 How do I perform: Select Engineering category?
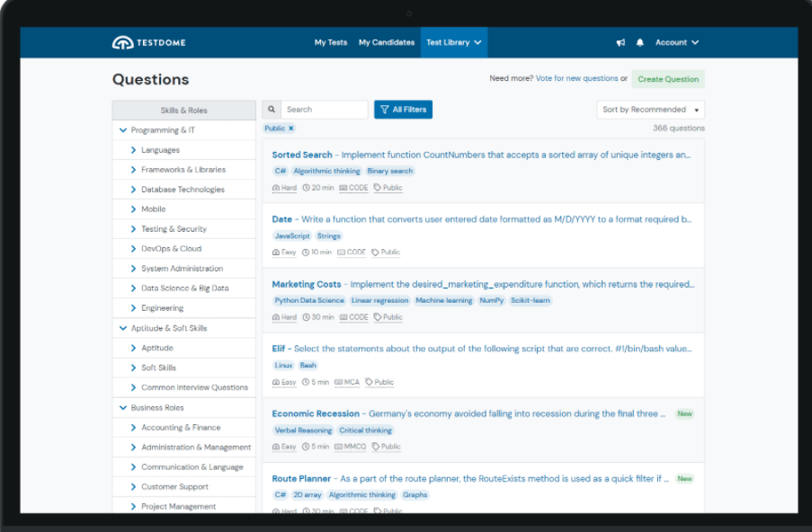click(x=162, y=308)
